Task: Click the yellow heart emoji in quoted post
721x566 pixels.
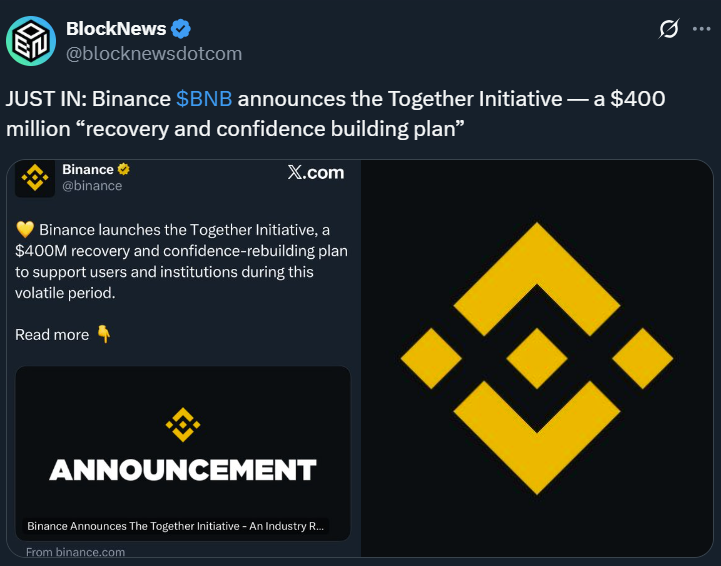Action: [x=25, y=230]
